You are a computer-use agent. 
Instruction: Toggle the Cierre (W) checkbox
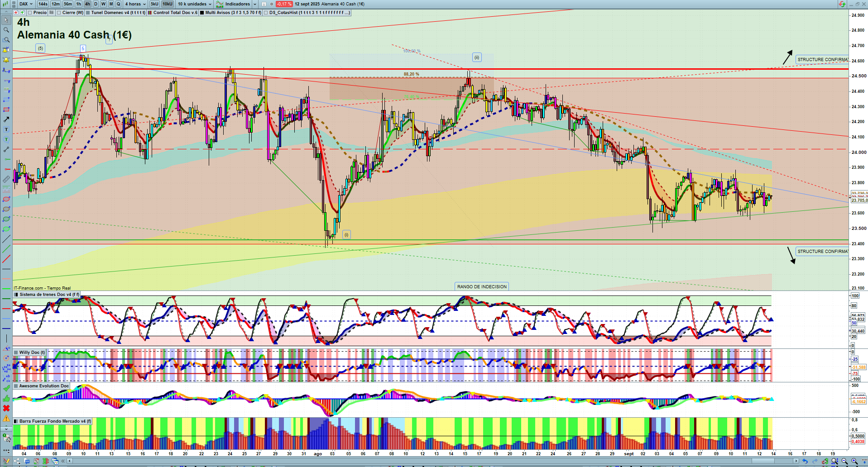[x=59, y=13]
